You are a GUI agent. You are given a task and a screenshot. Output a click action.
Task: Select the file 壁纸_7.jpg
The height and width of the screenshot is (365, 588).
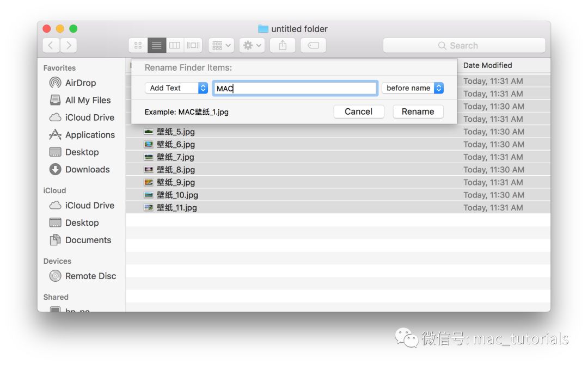175,157
